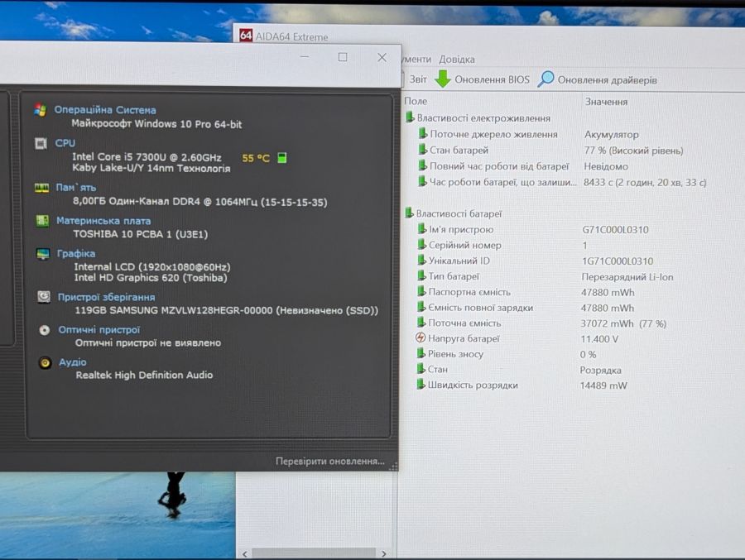Click the battery icon beside Властивості електроживлення
This screenshot has width=745, height=560.
pyautogui.click(x=410, y=117)
